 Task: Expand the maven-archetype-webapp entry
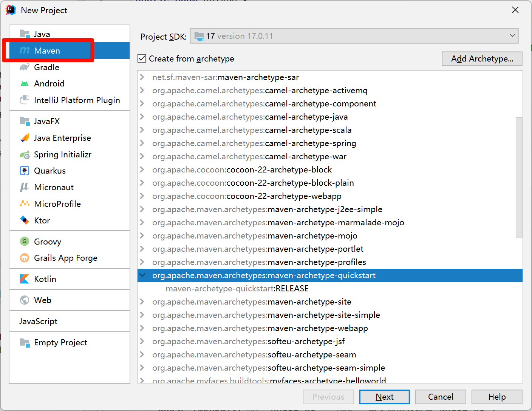click(x=142, y=328)
